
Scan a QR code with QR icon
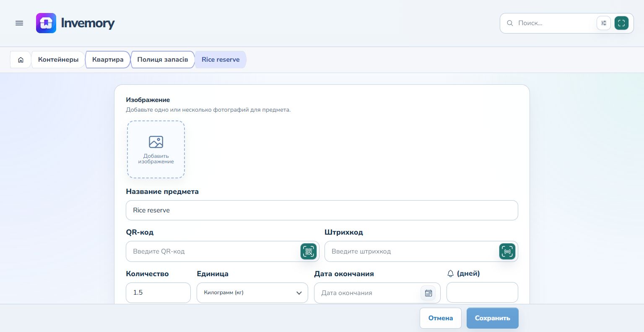309,251
